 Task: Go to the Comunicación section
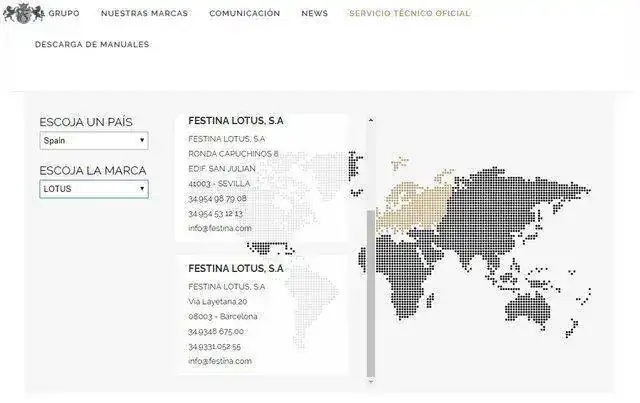point(244,14)
